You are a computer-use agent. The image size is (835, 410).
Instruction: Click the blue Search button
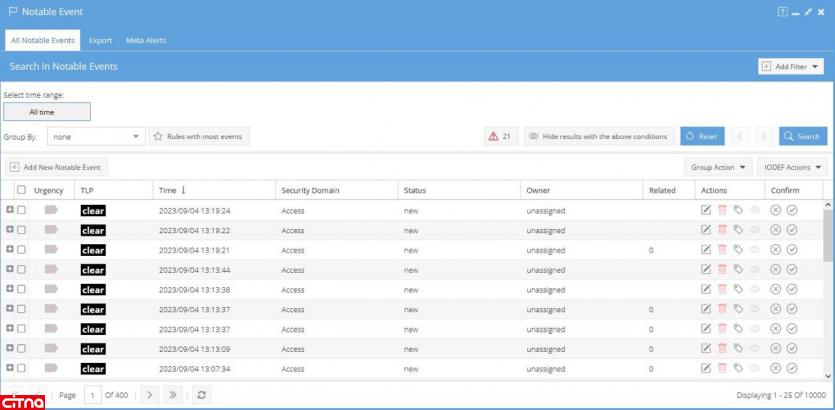[x=801, y=136]
